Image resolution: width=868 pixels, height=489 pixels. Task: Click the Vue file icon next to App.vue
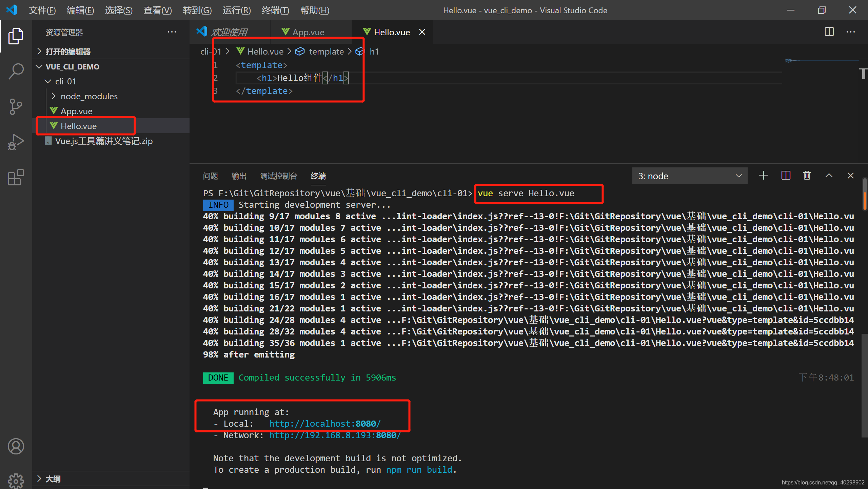pos(54,110)
